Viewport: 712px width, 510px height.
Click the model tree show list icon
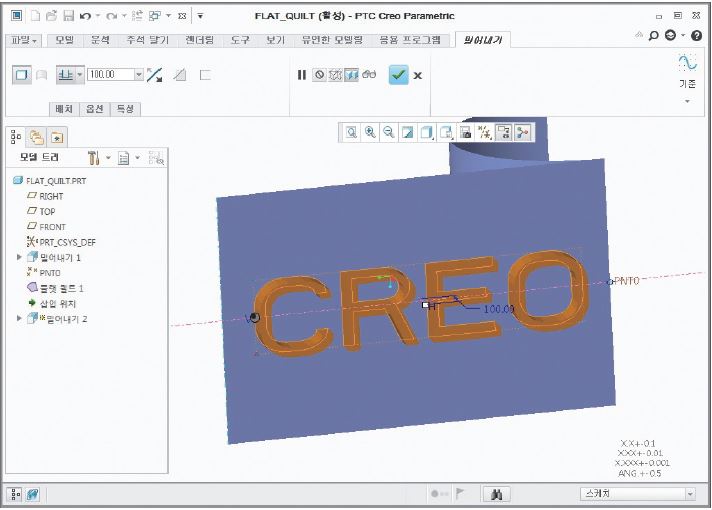pyautogui.click(x=124, y=158)
